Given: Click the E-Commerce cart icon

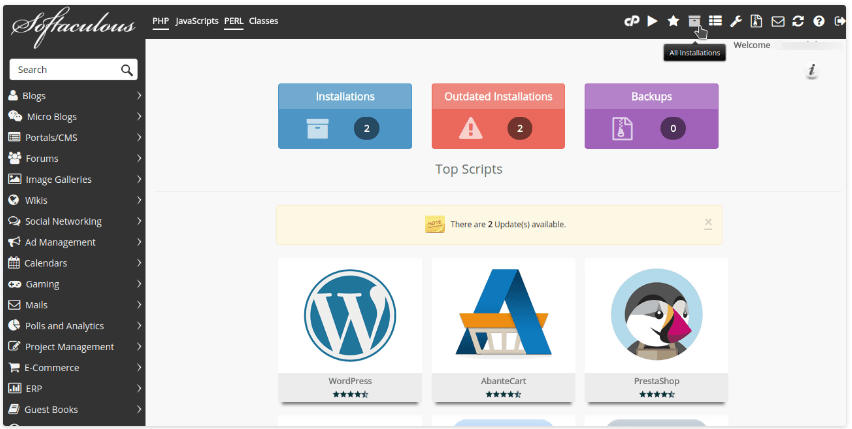Looking at the screenshot, I should click(x=14, y=367).
